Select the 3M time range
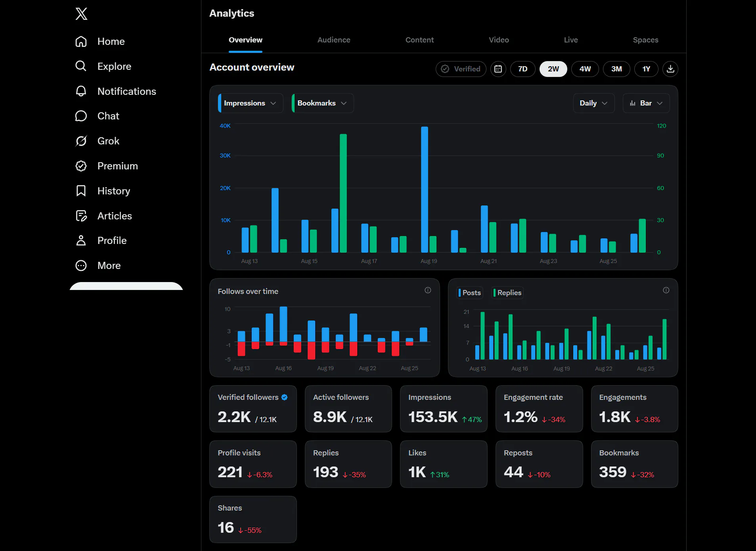The height and width of the screenshot is (551, 756). pos(616,69)
